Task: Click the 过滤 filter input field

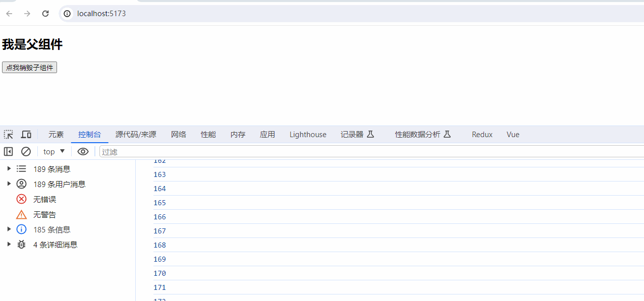Action: click(371, 151)
